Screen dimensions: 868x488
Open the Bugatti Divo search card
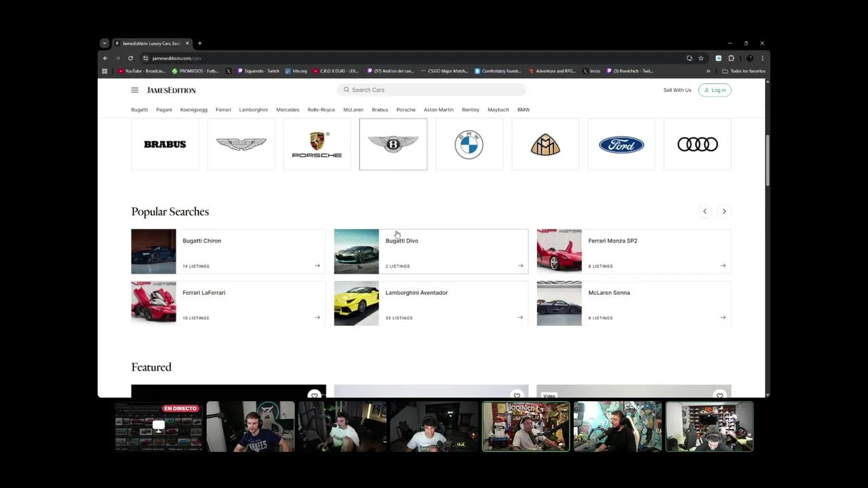point(431,251)
